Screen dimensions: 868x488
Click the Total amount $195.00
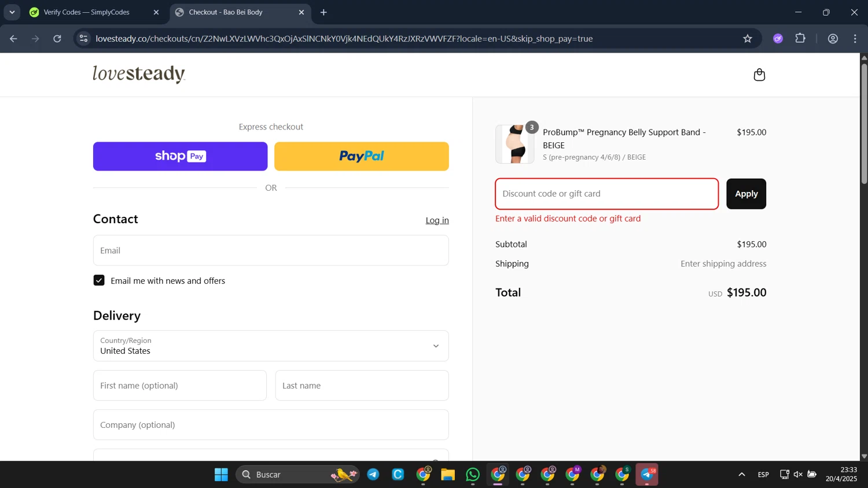[746, 293]
